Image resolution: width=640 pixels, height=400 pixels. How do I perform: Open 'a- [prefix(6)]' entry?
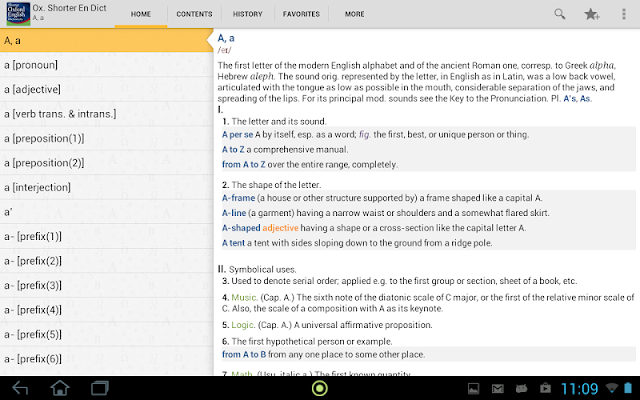click(107, 359)
